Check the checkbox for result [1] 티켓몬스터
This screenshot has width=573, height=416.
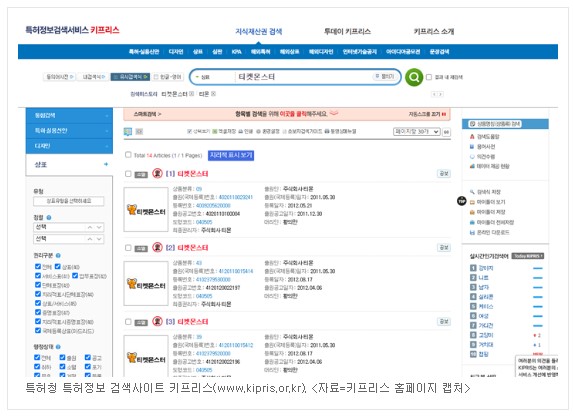click(x=128, y=174)
